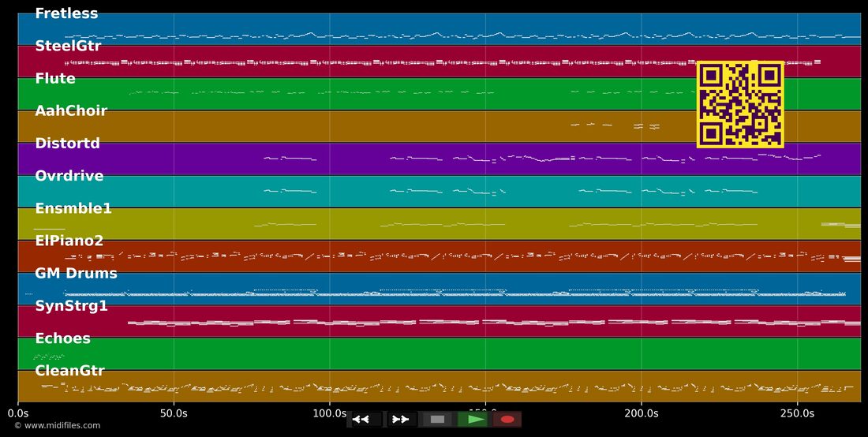
Task: Select the Distortd track label
Action: [x=68, y=144]
